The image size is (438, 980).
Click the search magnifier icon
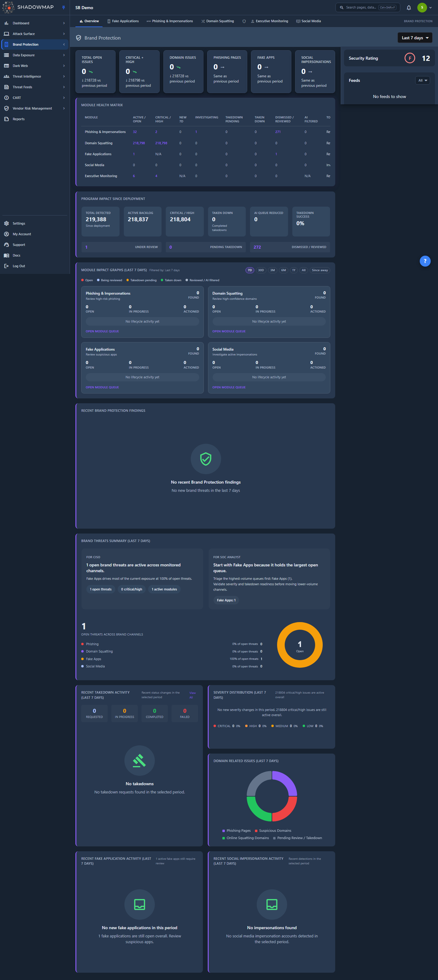coord(341,7)
